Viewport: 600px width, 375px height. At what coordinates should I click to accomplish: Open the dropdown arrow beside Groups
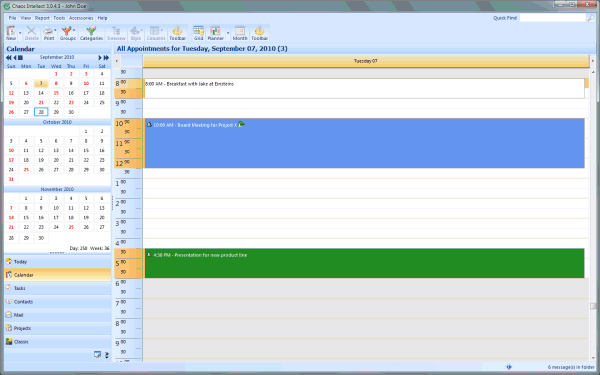tap(74, 31)
